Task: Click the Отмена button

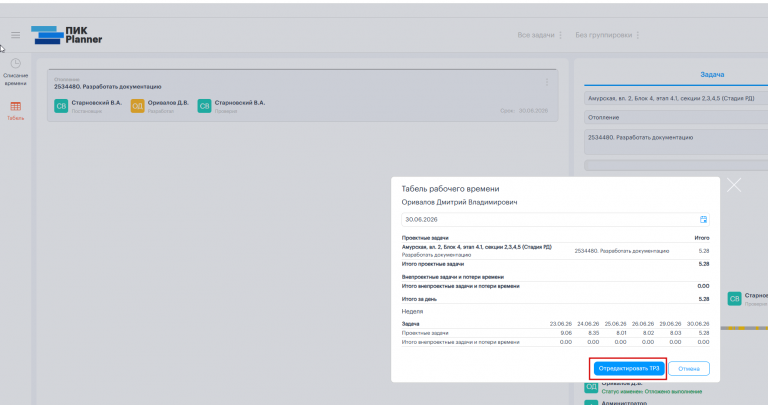Action: pyautogui.click(x=689, y=368)
